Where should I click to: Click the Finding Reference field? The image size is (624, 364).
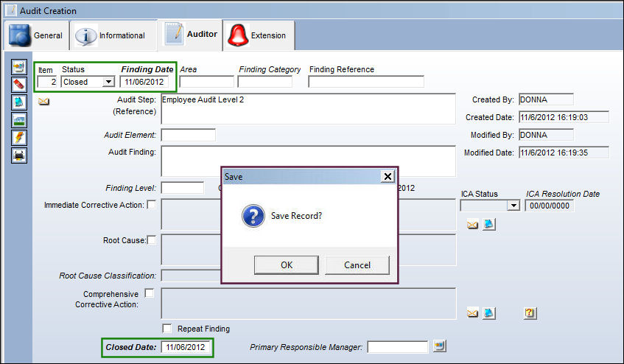coord(366,82)
